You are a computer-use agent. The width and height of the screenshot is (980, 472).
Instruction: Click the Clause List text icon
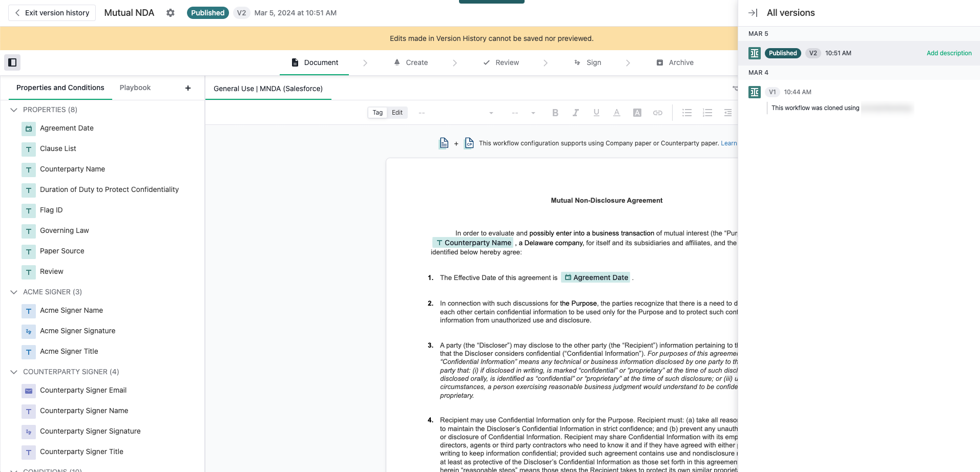point(29,149)
